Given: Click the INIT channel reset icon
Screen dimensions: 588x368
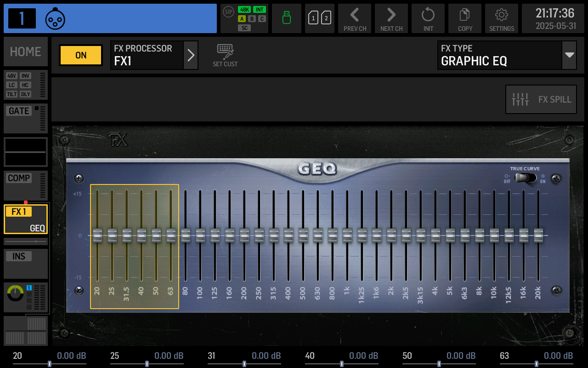Looking at the screenshot, I should [x=428, y=18].
